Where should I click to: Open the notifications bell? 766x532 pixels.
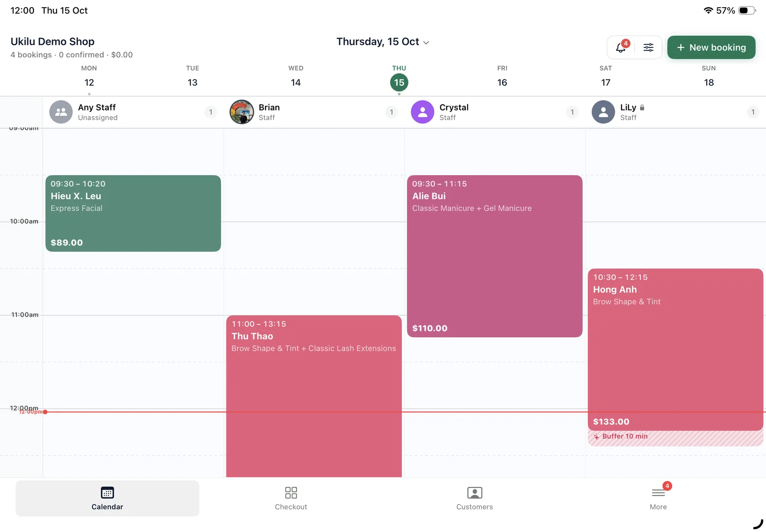coord(621,47)
